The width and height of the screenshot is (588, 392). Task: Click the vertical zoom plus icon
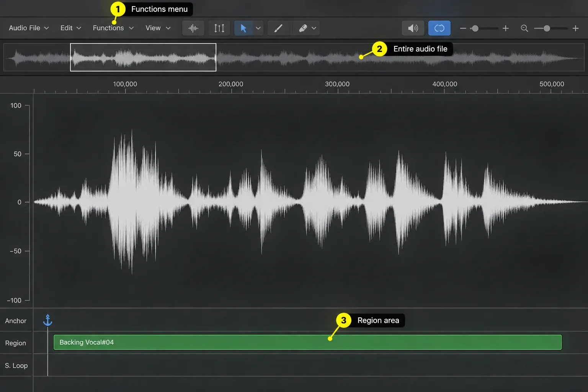pos(506,28)
